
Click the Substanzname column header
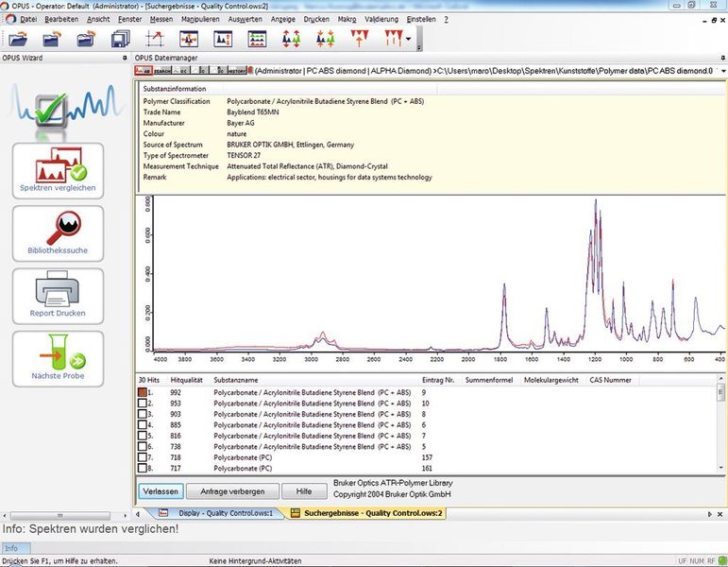coord(236,380)
